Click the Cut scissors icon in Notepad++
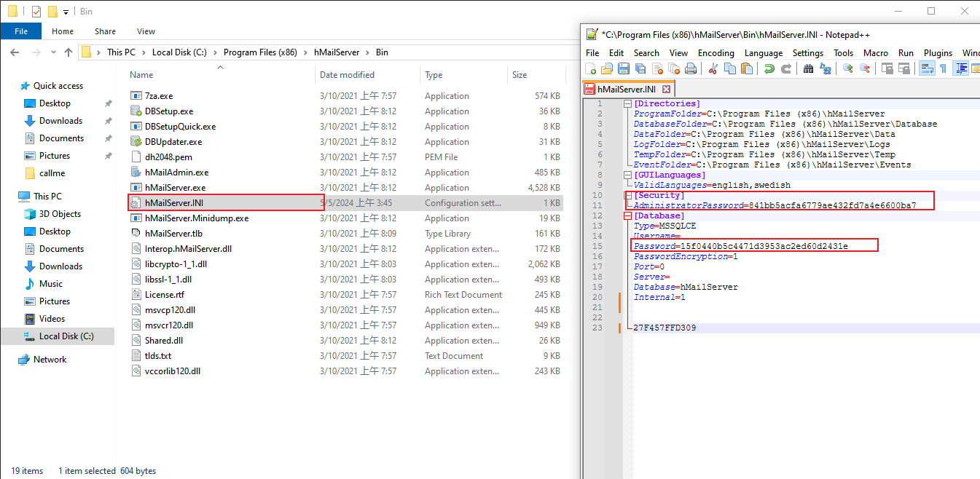Screen dimensions: 980x479 coord(713,68)
